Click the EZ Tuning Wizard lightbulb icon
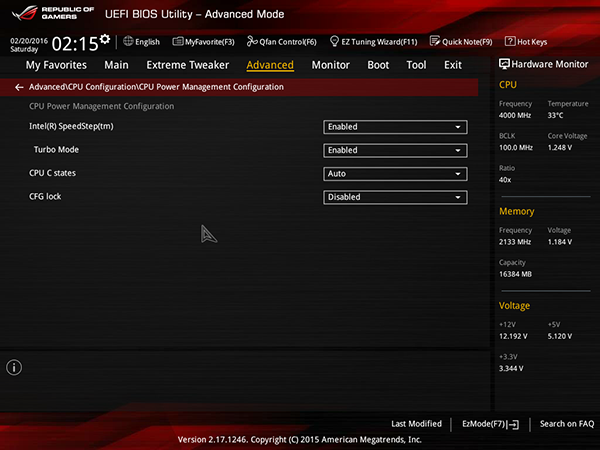600x450 pixels. (334, 41)
